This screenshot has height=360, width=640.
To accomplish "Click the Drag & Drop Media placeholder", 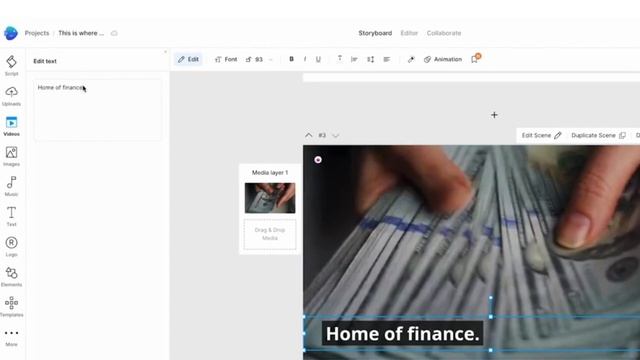I will tap(270, 234).
